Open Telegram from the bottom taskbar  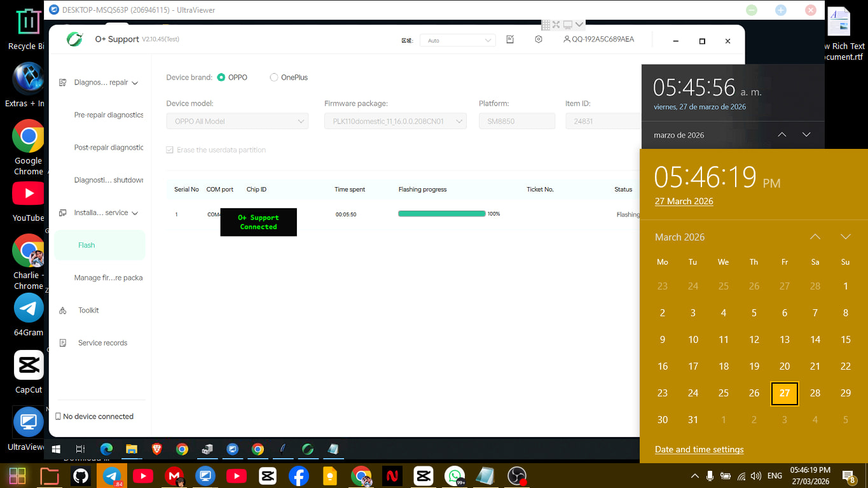click(112, 476)
